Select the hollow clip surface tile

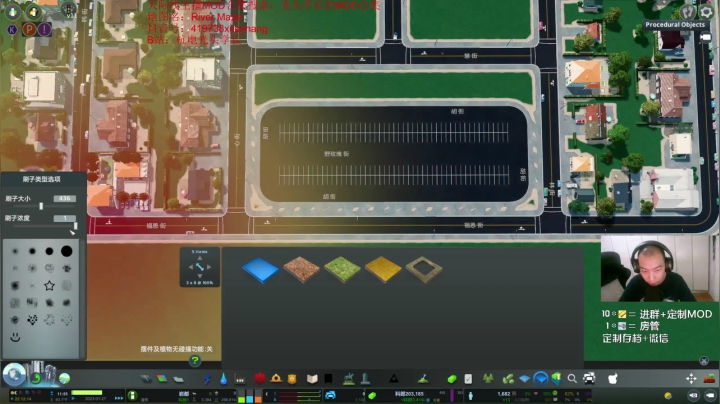tap(424, 269)
